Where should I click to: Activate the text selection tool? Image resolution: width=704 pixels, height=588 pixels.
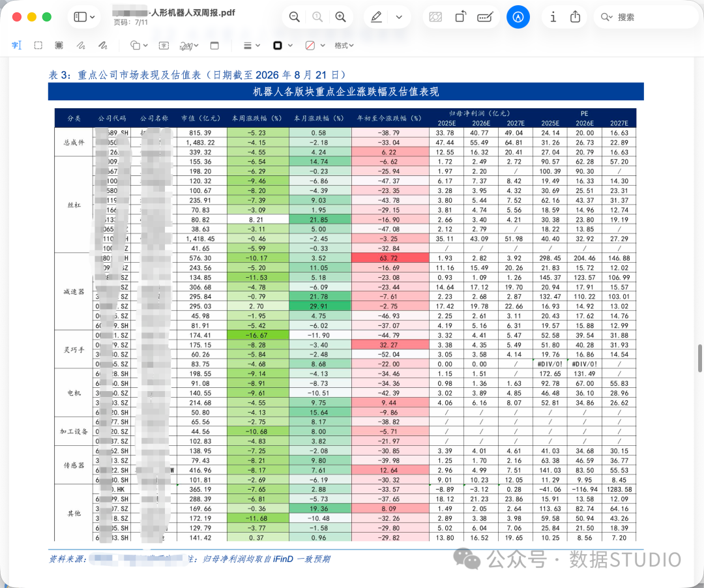(x=16, y=46)
